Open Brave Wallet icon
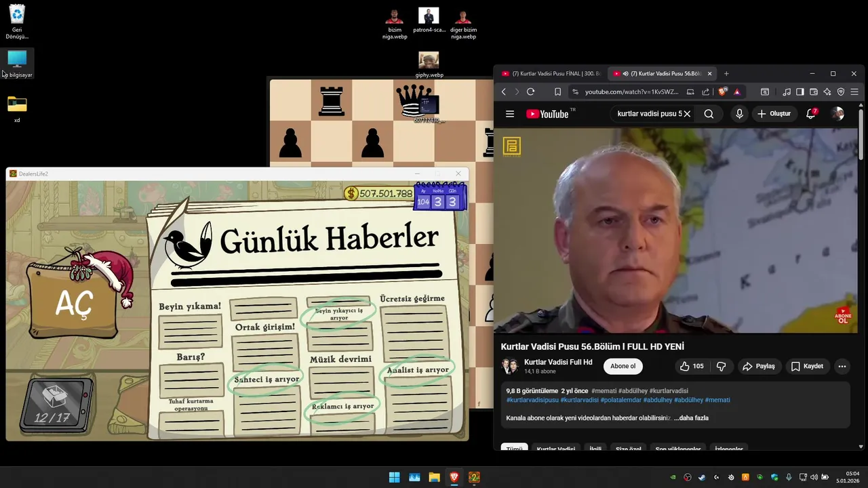Image resolution: width=868 pixels, height=488 pixels. [x=814, y=91]
